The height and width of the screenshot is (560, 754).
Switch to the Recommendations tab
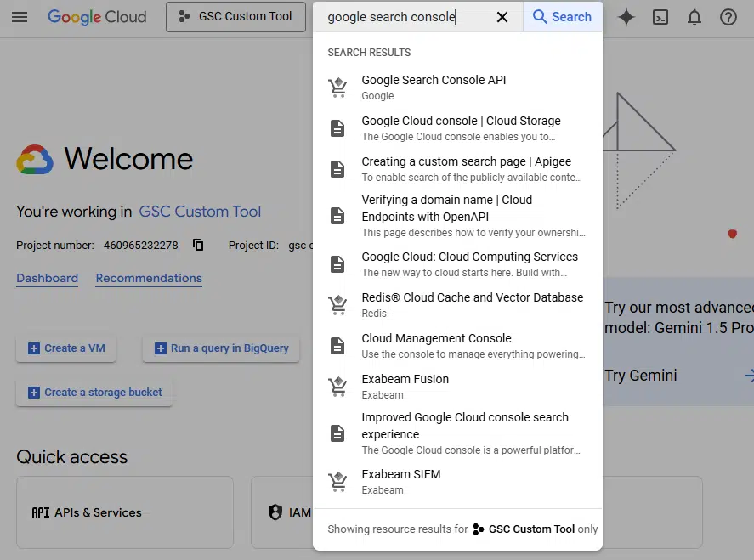point(149,279)
